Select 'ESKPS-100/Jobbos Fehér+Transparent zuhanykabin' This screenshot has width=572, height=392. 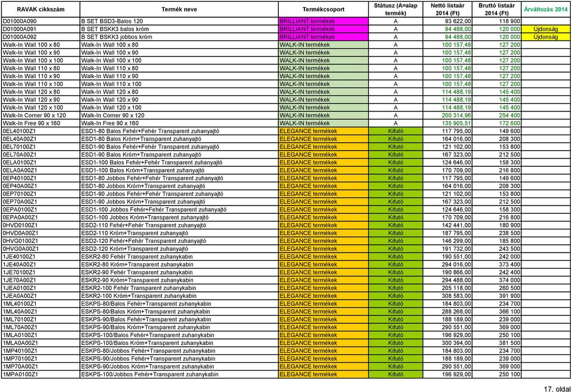point(150,374)
